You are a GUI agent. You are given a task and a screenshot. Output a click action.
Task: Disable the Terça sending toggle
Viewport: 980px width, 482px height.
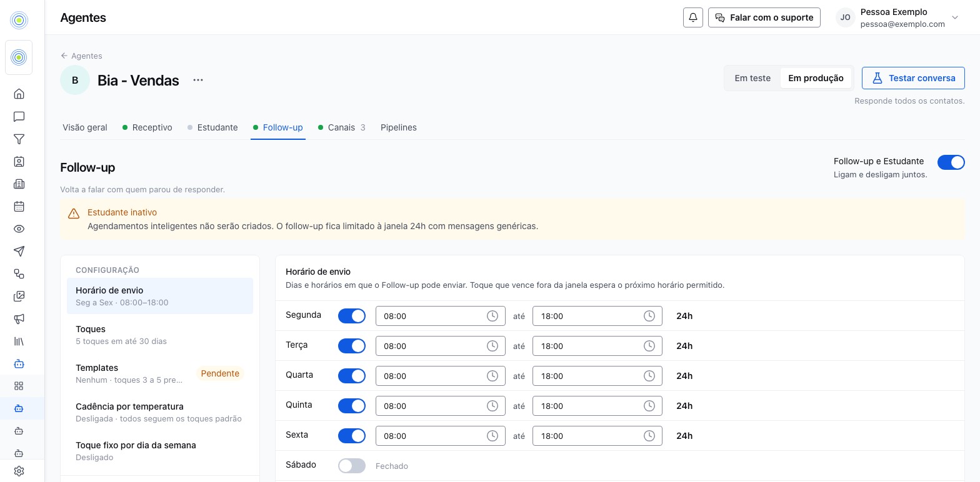coord(352,346)
